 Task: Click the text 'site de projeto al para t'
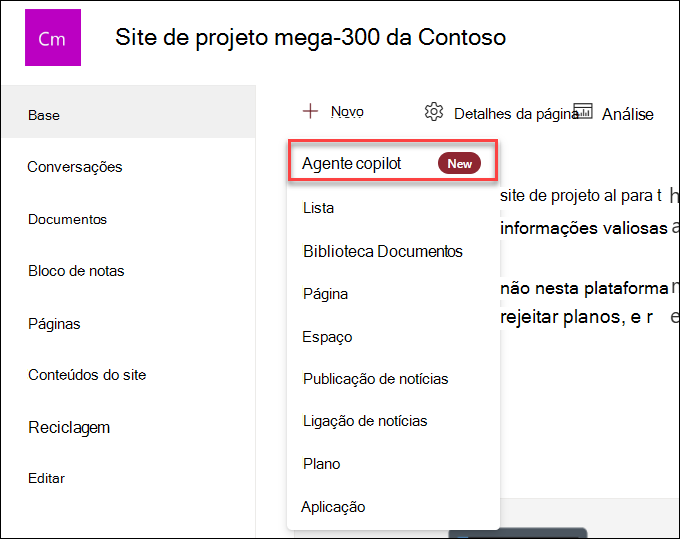pos(581,196)
